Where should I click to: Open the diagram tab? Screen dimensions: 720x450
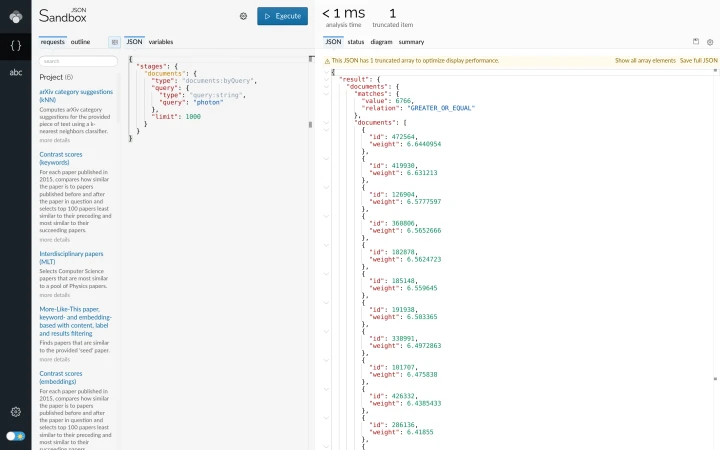381,42
